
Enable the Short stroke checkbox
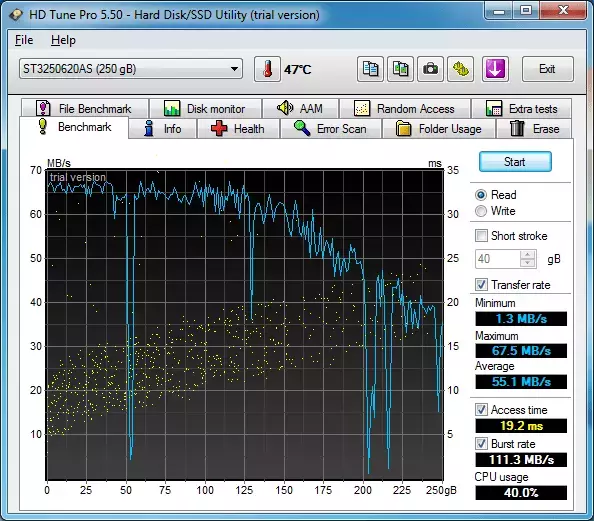click(481, 236)
